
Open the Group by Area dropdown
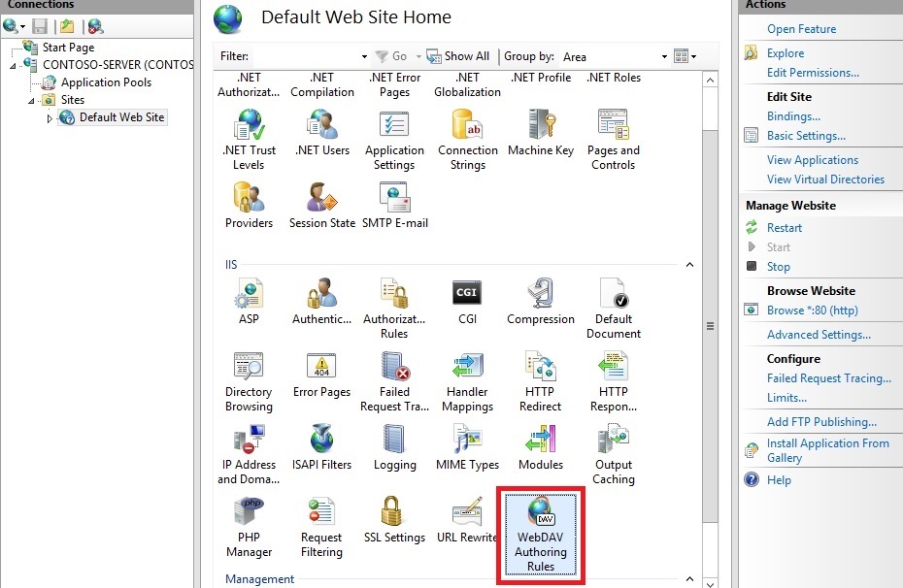click(664, 56)
